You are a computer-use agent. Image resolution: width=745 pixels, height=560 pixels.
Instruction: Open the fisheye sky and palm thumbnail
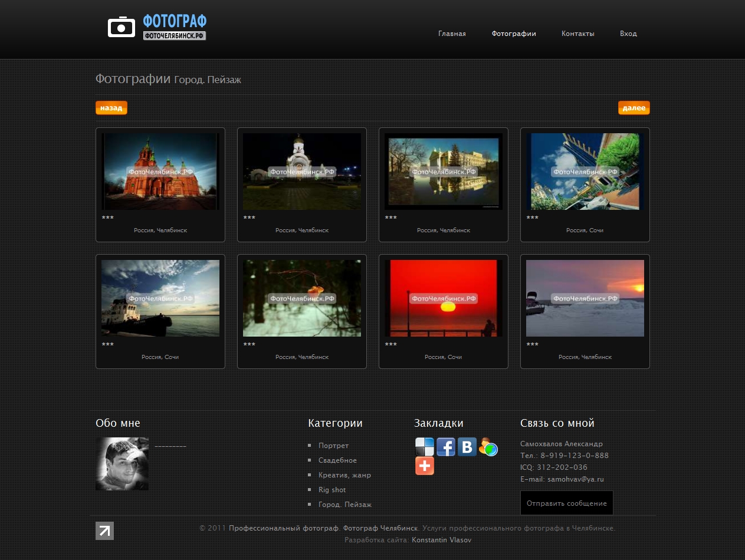click(x=585, y=172)
